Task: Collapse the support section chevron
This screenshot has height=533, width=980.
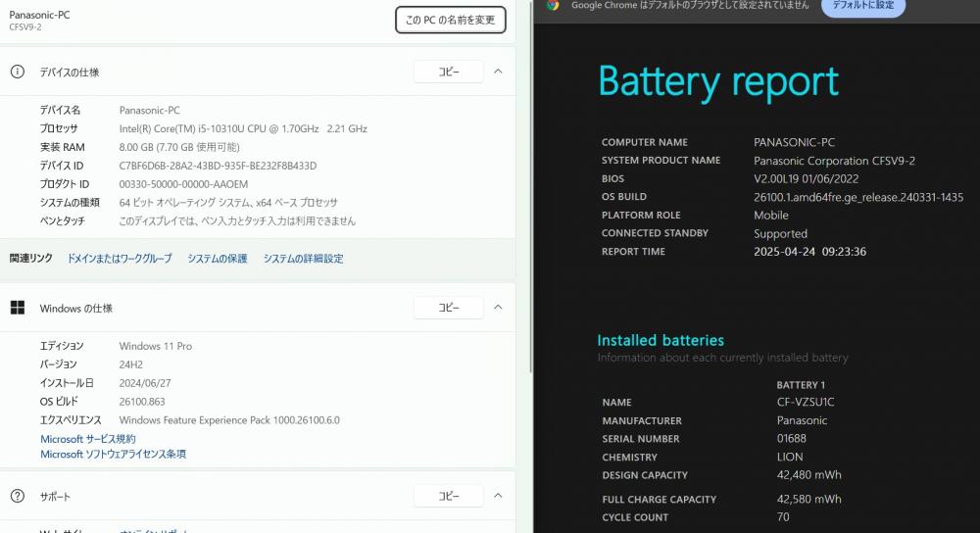Action: pyautogui.click(x=498, y=496)
